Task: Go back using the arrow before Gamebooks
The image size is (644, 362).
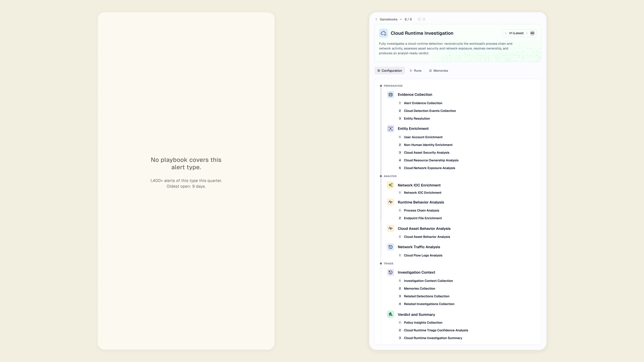Action: 376,19
